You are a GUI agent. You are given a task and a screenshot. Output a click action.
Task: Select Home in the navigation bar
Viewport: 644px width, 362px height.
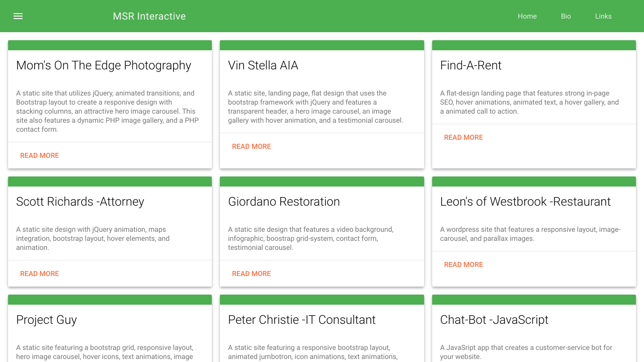click(527, 16)
